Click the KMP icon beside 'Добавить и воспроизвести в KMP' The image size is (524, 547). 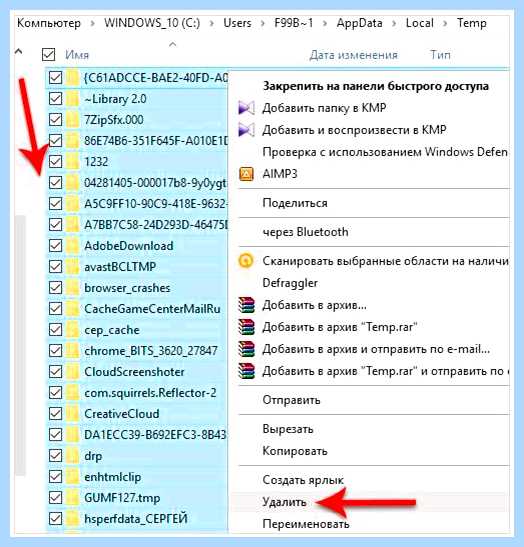coord(246,130)
